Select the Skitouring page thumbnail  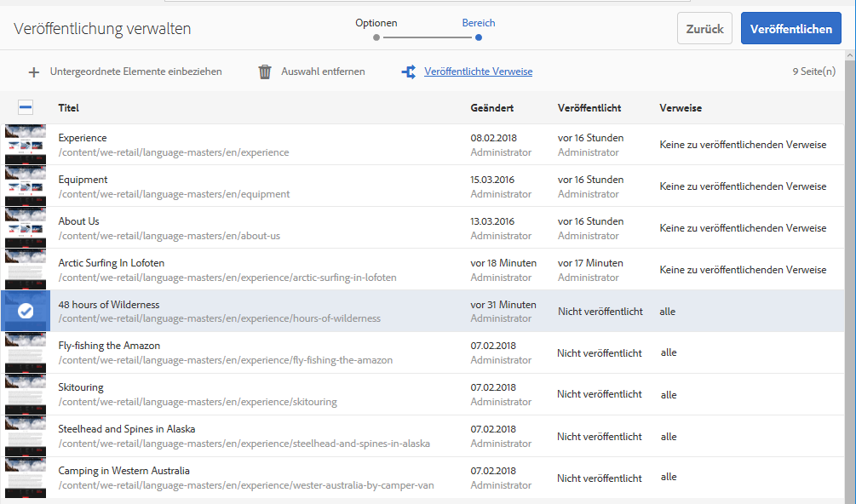26,394
